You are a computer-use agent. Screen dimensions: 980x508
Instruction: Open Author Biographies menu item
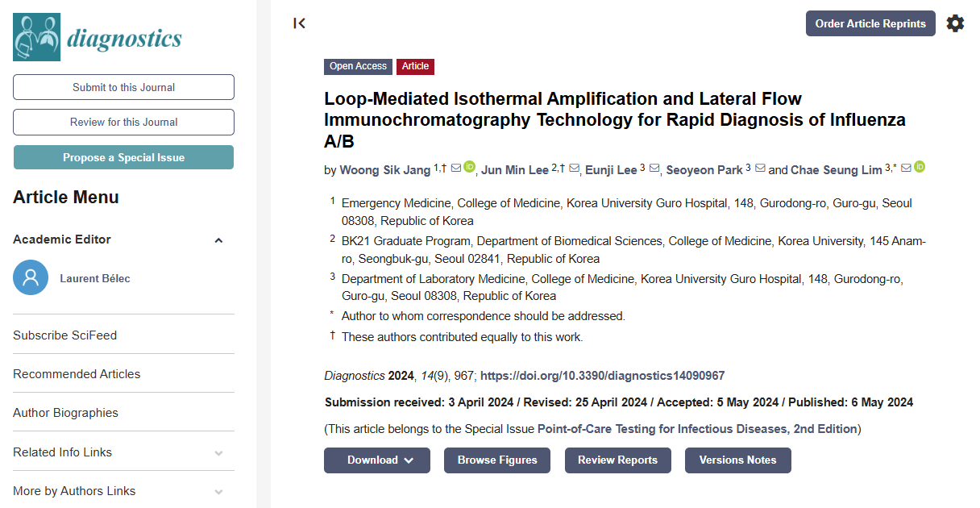65,413
